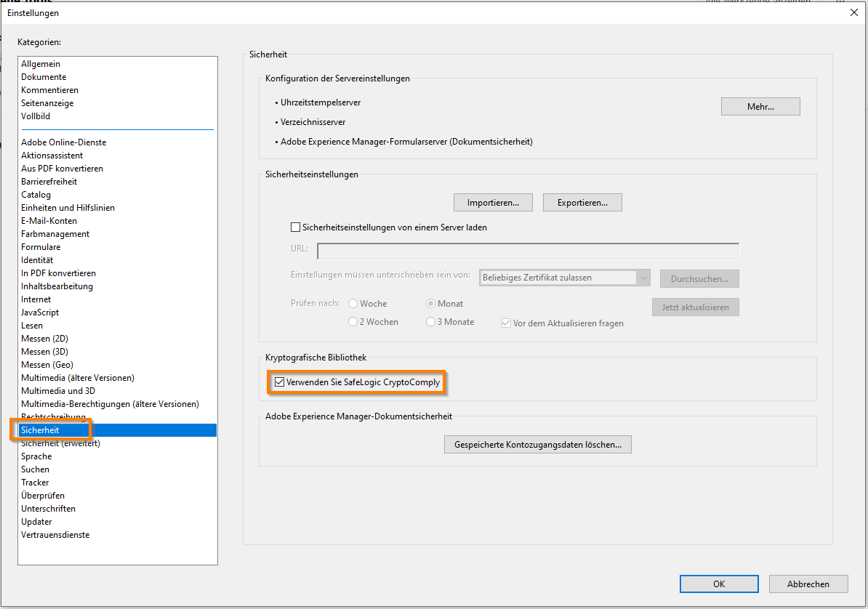Viewport: 868px width, 609px height.
Task: Select the Inhaltsbearbeitung category
Action: pyautogui.click(x=57, y=286)
